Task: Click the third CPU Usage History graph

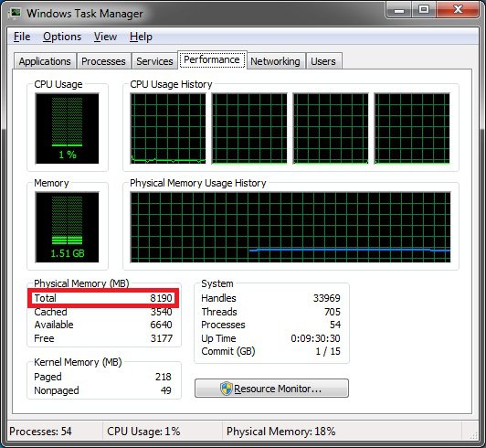Action: click(x=331, y=128)
